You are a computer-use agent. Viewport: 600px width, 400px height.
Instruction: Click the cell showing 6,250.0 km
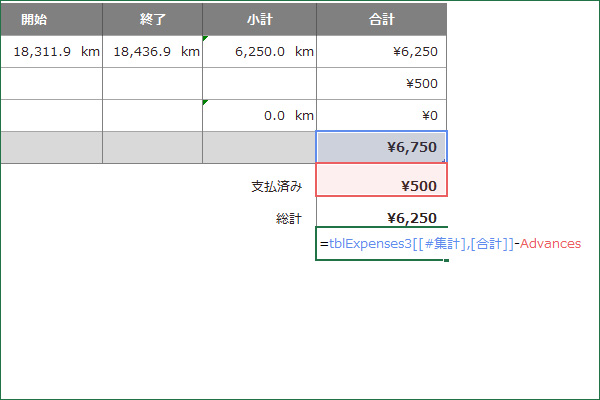pos(259,52)
